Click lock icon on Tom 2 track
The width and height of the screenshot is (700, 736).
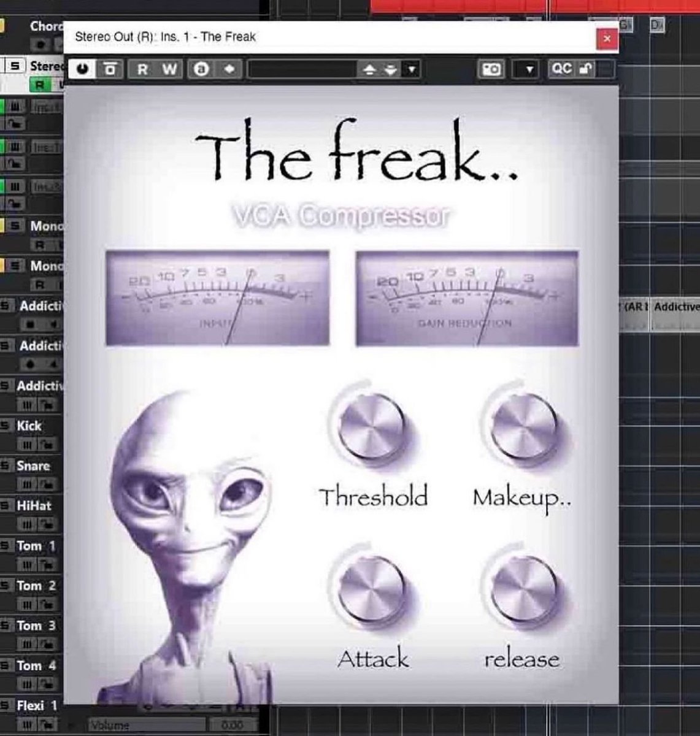pos(47,605)
